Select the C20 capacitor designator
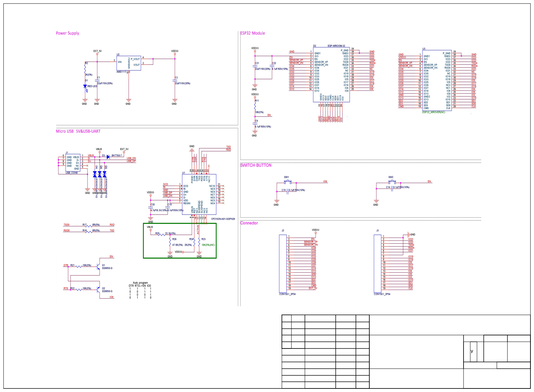 pos(153,204)
